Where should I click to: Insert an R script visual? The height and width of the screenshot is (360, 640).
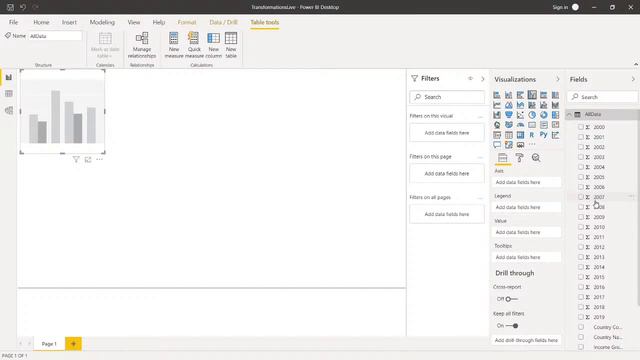532,135
